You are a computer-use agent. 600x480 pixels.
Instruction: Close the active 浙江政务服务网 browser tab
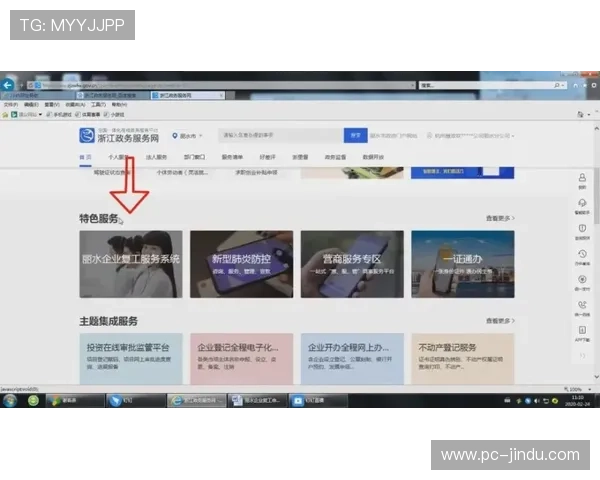pos(221,95)
